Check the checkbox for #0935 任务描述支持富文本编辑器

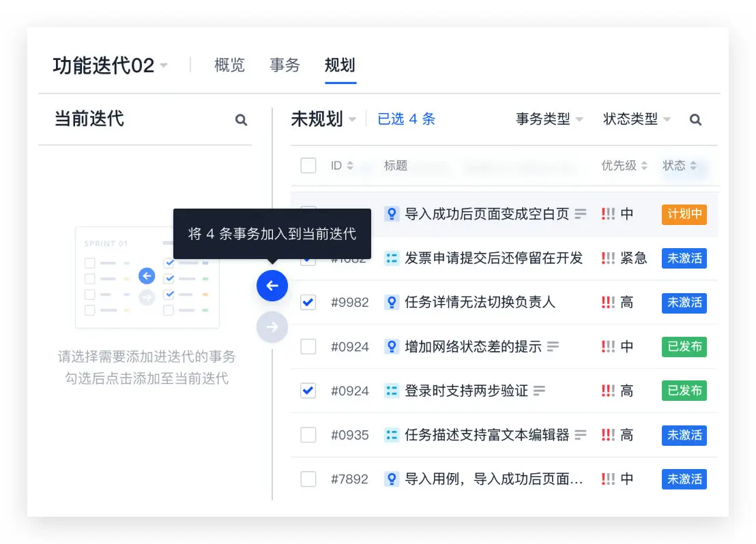pos(308,435)
